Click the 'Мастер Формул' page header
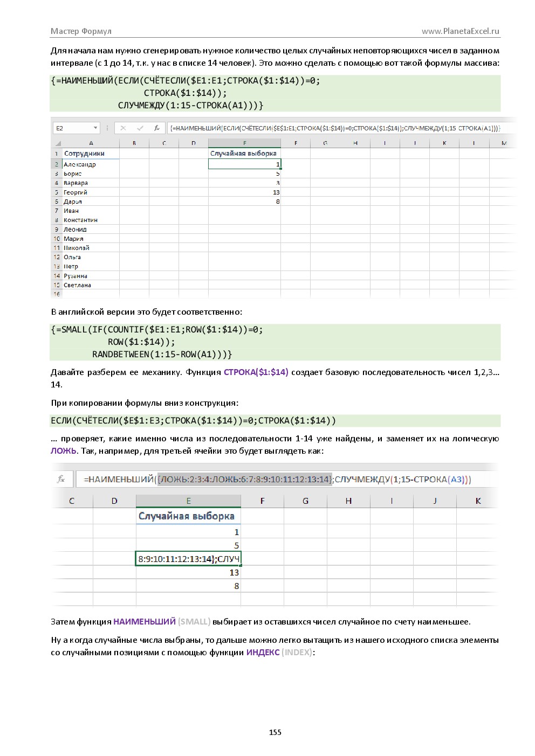535x756 pixels. (81, 31)
